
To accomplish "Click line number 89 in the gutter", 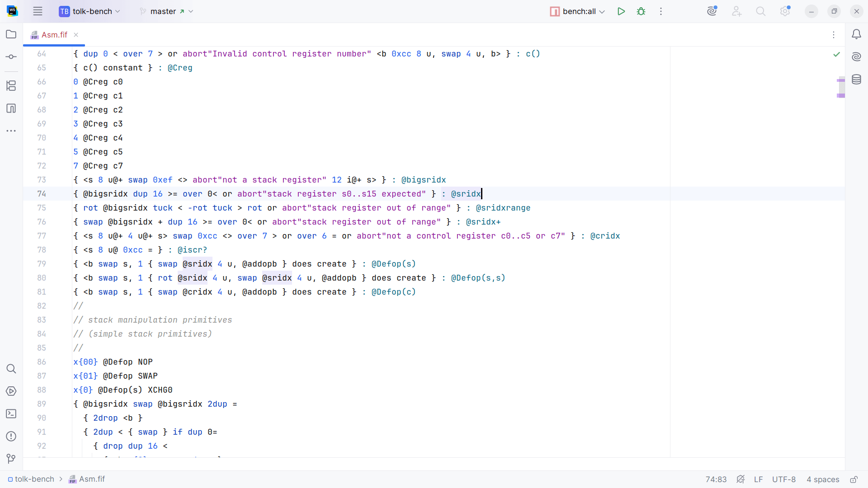I will 42,404.
